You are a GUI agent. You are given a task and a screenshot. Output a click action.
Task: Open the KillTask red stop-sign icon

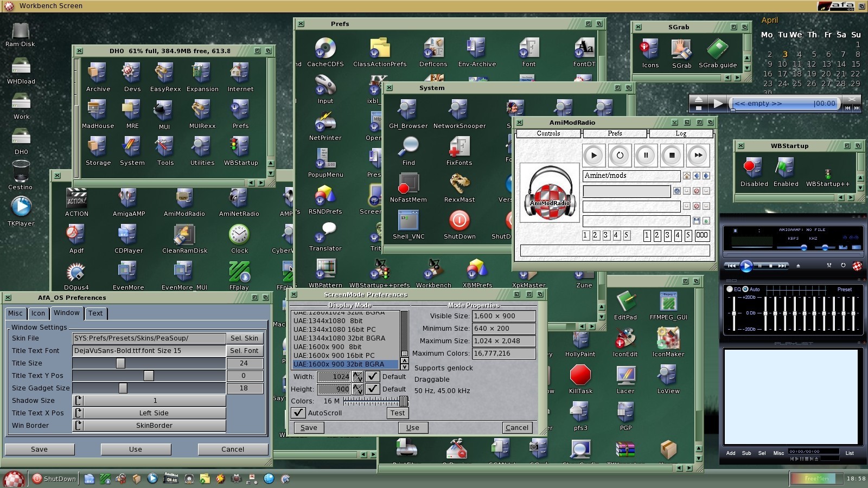click(580, 375)
